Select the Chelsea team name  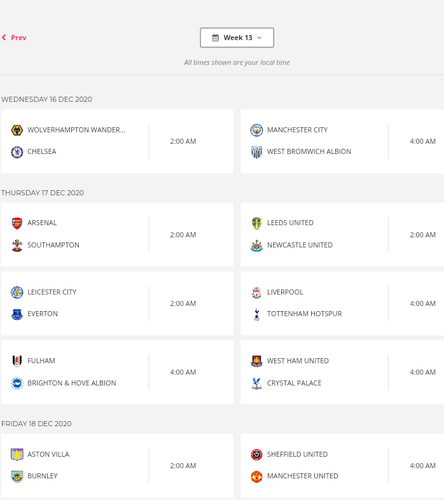[x=42, y=152]
